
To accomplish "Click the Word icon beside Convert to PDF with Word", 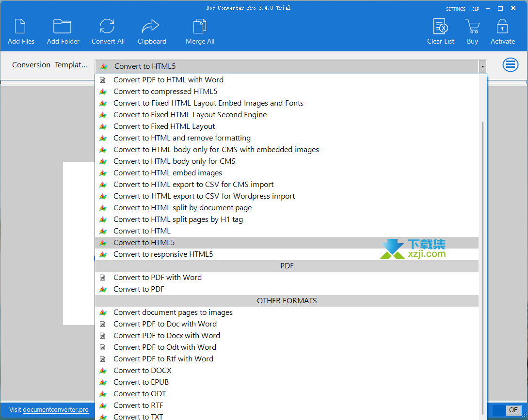I will [103, 278].
